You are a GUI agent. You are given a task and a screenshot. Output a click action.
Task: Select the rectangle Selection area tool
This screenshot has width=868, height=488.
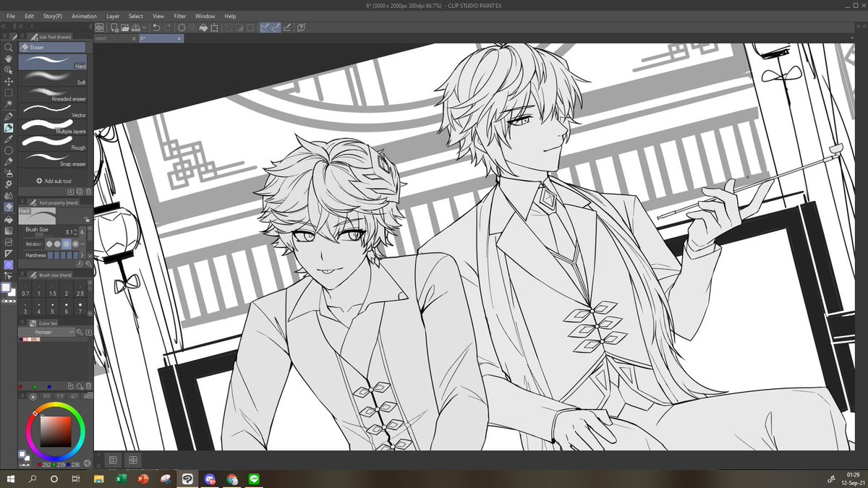click(x=9, y=93)
